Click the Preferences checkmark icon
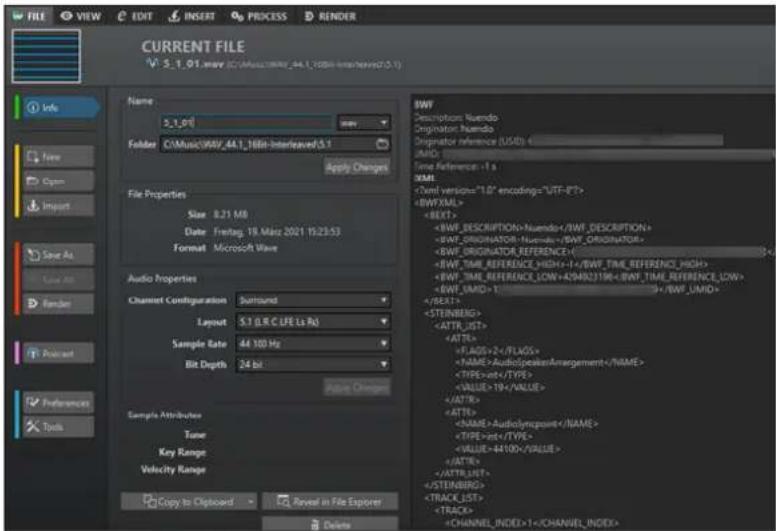 tap(33, 402)
